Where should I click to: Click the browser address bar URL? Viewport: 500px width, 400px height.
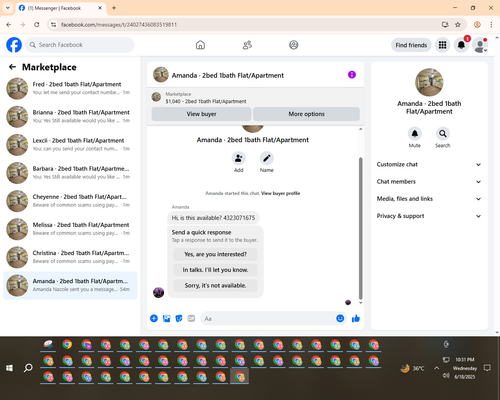coord(119,25)
